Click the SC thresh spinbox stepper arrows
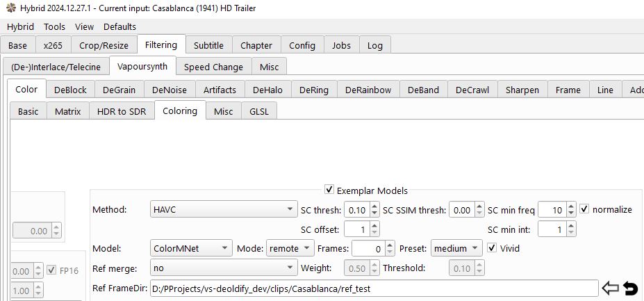The image size is (644, 301). click(375, 209)
